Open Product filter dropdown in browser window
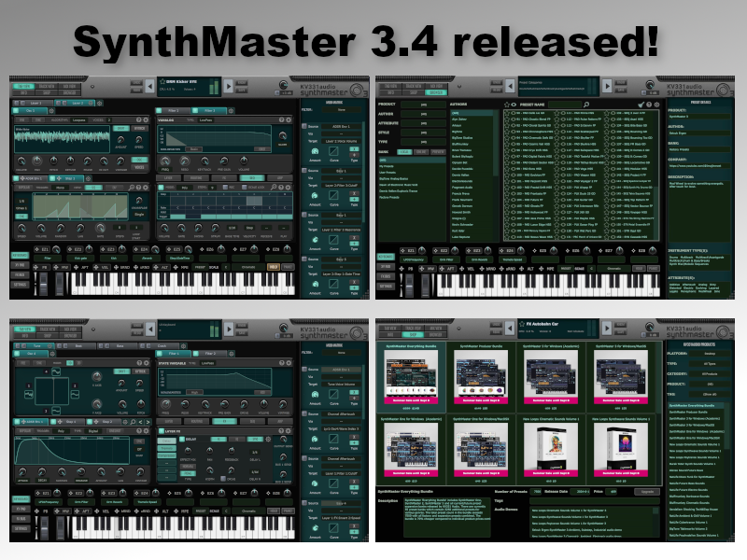 tap(424, 105)
